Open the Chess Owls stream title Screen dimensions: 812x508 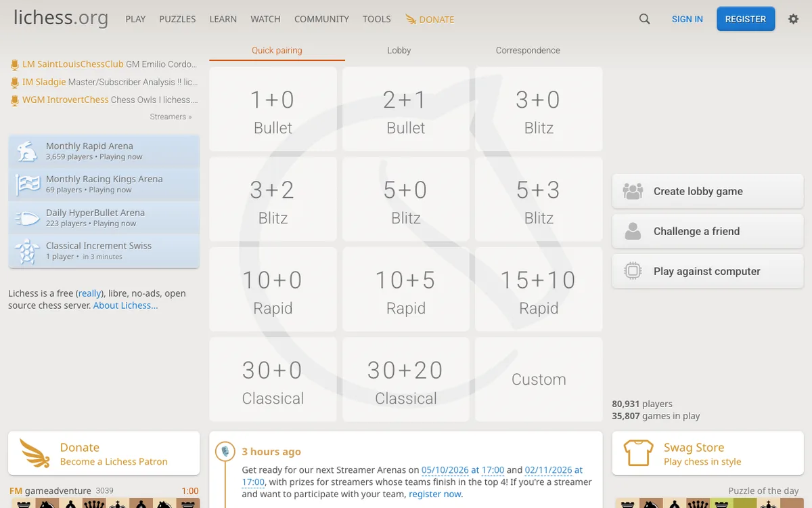pyautogui.click(x=154, y=100)
